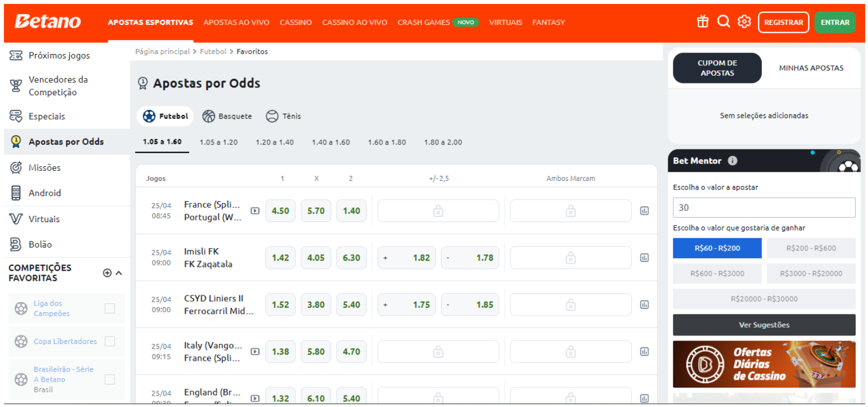
Task: Go to Futebol breadcrumb link
Action: click(213, 51)
